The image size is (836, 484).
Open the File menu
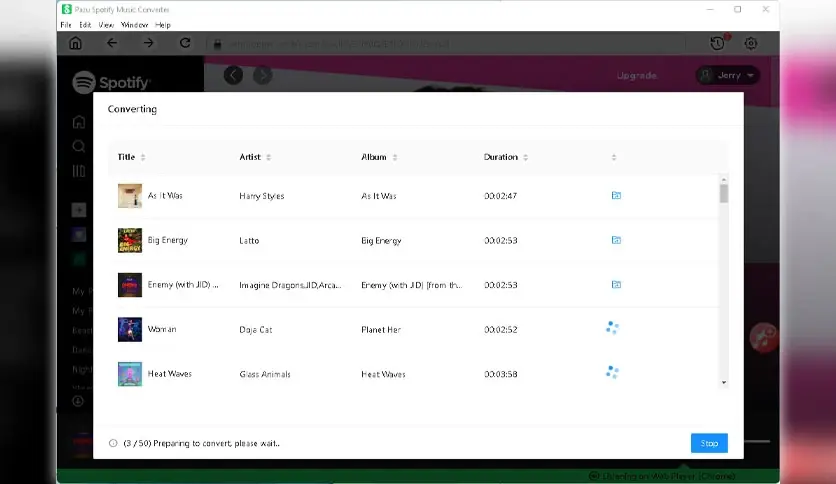pos(66,25)
